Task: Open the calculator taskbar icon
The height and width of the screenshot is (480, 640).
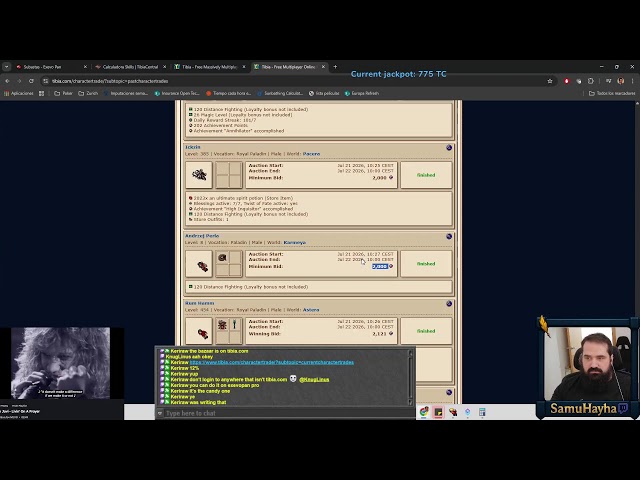Action: (482, 412)
